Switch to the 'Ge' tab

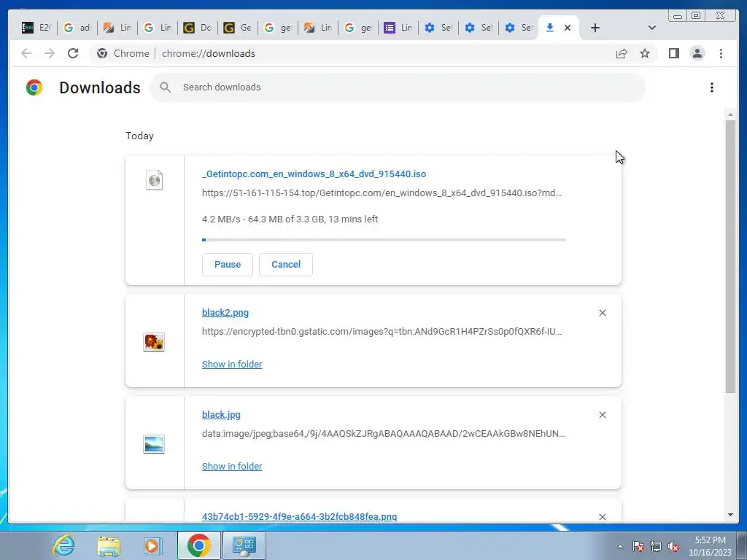point(238,28)
